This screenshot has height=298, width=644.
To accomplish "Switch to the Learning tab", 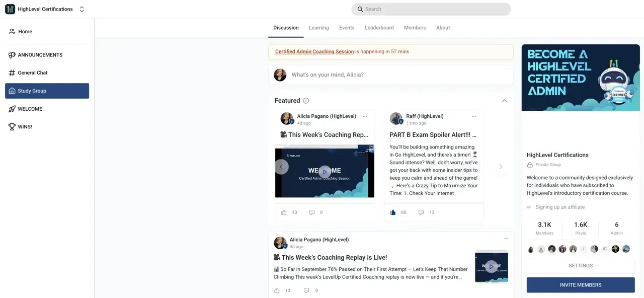I will 319,28.
